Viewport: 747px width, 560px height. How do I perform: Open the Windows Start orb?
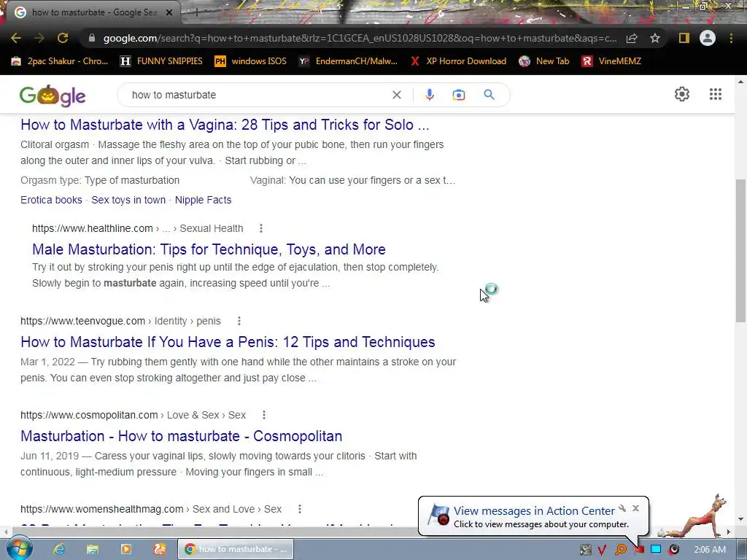18,548
